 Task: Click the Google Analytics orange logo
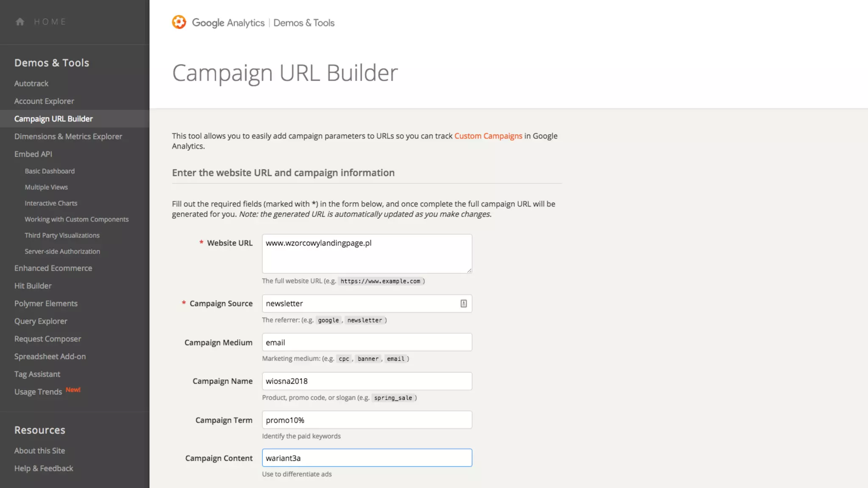click(x=179, y=22)
